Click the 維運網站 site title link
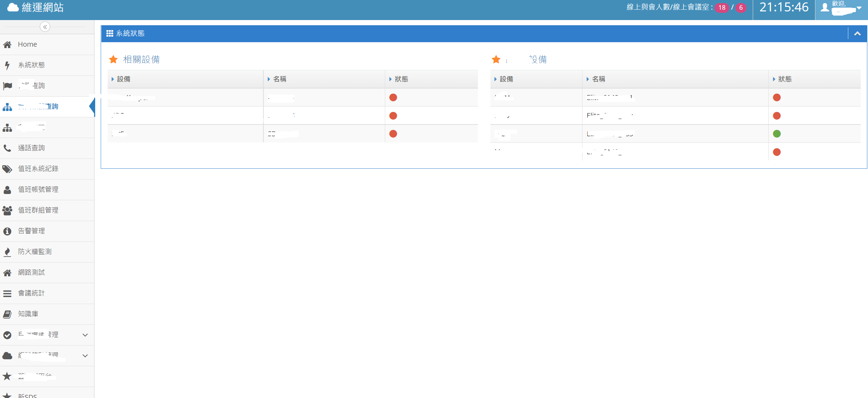Image resolution: width=868 pixels, height=398 pixels. pyautogui.click(x=42, y=8)
